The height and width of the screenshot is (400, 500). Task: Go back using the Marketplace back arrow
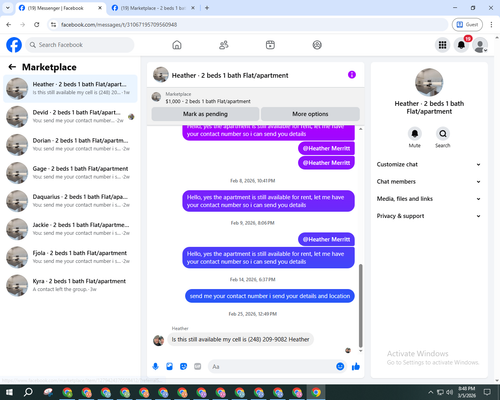12,67
